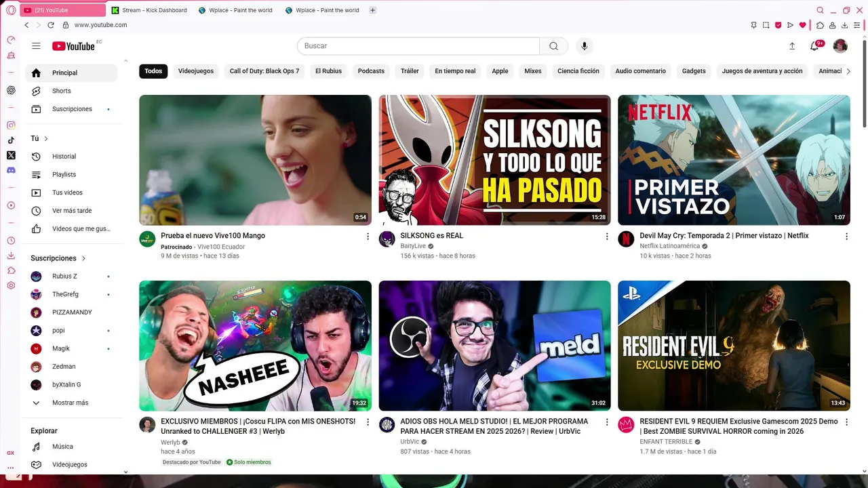Open SILKSONG video thumbnail

tap(494, 160)
